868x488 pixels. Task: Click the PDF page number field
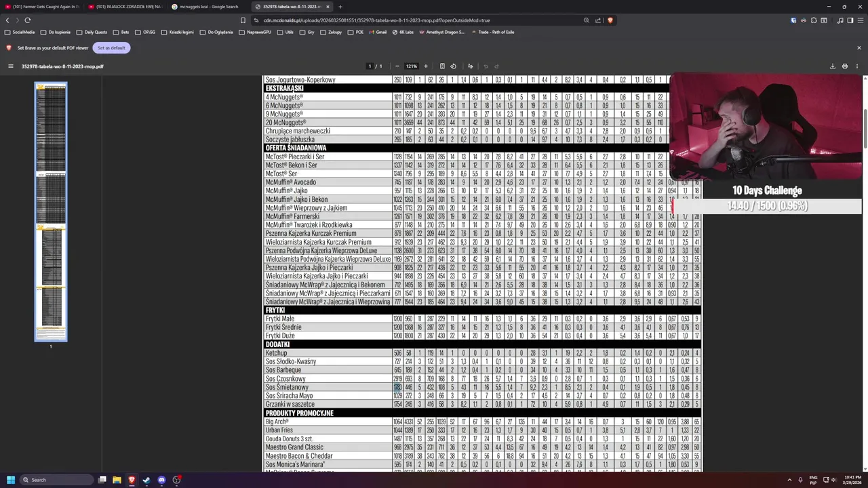370,66
